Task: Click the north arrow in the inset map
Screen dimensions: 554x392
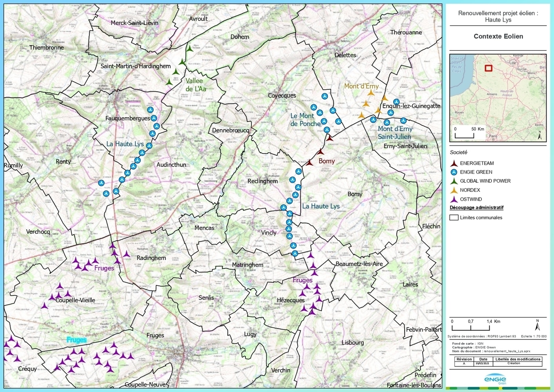Action: pyautogui.click(x=539, y=135)
